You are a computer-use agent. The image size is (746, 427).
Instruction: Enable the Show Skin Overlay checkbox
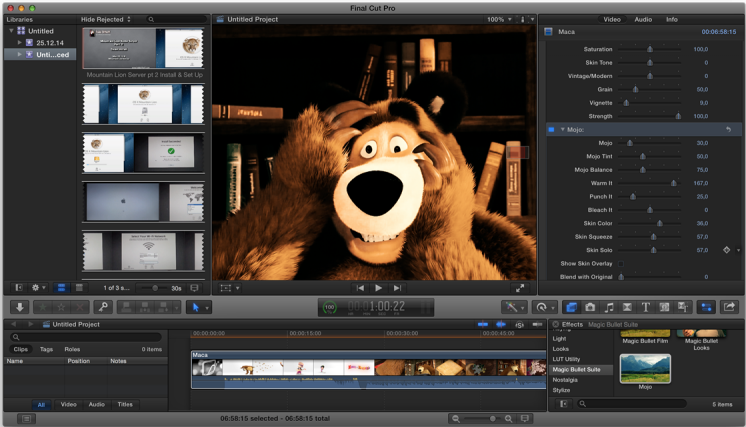tap(621, 263)
